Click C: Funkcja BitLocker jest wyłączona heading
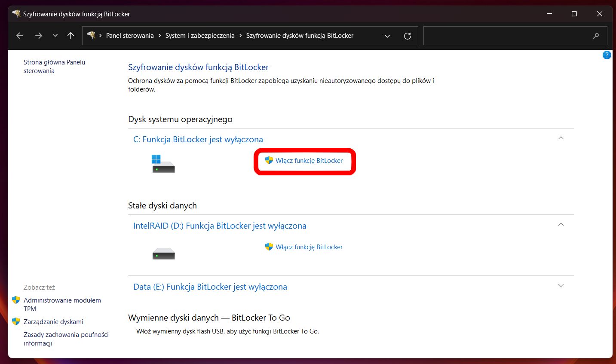The height and width of the screenshot is (364, 616). point(198,139)
